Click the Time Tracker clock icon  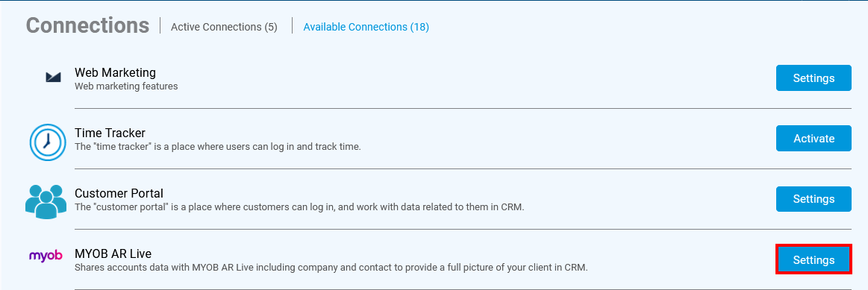click(47, 143)
